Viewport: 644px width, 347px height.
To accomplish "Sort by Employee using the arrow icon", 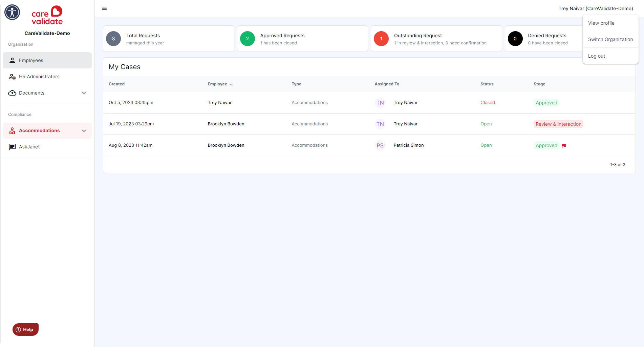I will click(x=231, y=84).
